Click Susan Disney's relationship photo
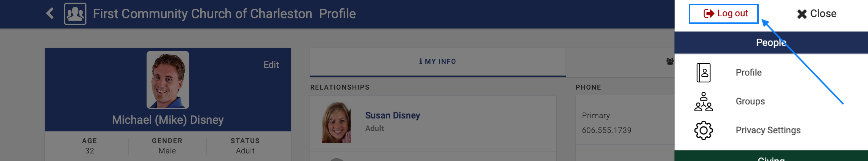This screenshot has height=161, width=868. click(x=336, y=122)
